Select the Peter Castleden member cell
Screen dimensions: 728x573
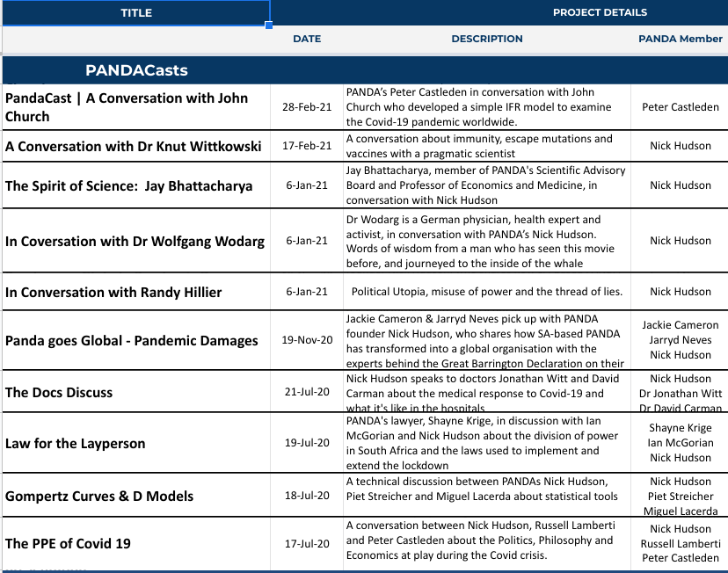coord(681,107)
